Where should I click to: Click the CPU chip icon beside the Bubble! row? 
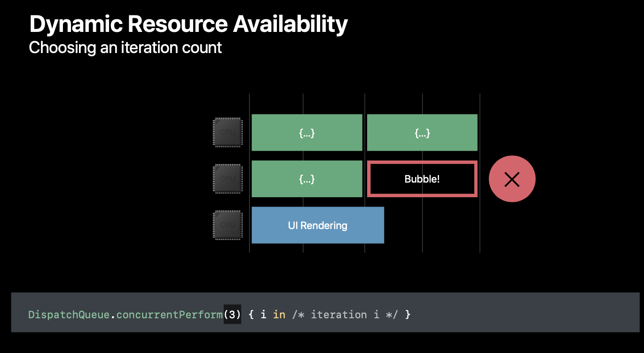point(228,178)
